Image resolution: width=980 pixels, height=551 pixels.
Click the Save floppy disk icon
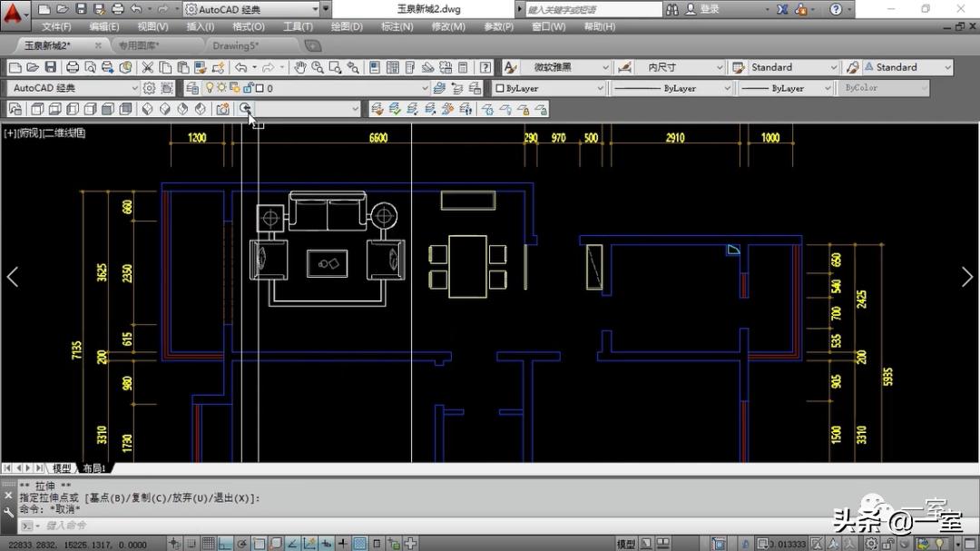[50, 67]
